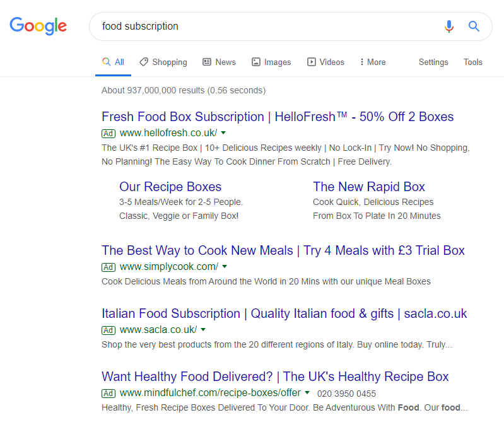Select the All results tab

[113, 62]
